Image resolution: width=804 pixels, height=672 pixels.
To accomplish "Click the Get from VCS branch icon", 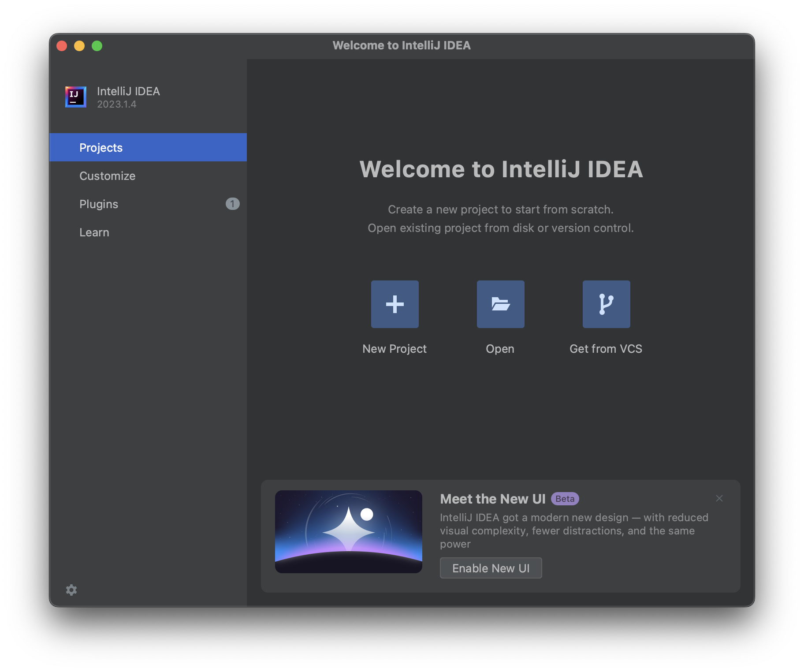I will click(606, 304).
